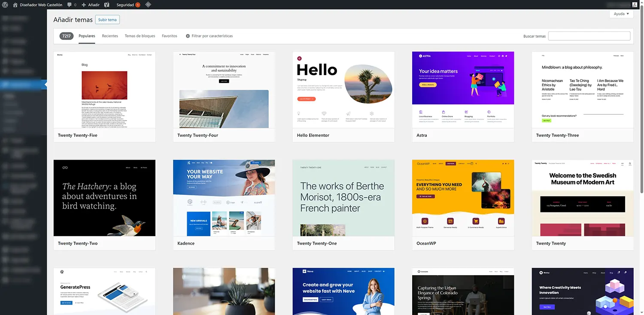
Task: Open the Astra theme thumbnail
Action: pos(463,90)
